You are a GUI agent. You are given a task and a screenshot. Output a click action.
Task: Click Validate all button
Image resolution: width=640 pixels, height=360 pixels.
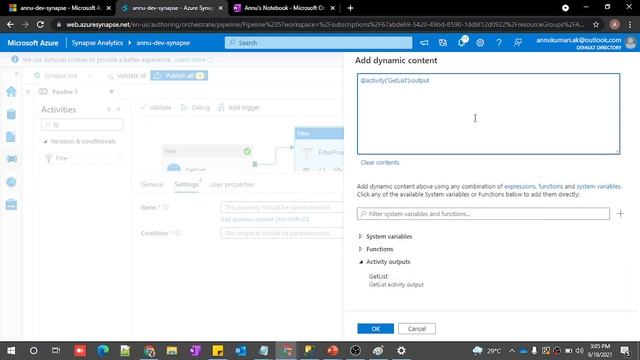pyautogui.click(x=126, y=76)
